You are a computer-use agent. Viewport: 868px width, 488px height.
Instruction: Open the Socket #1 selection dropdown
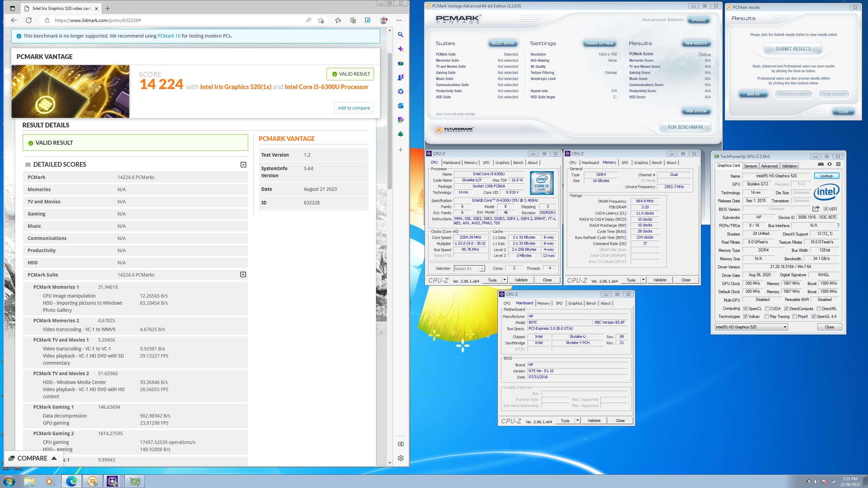(x=470, y=269)
